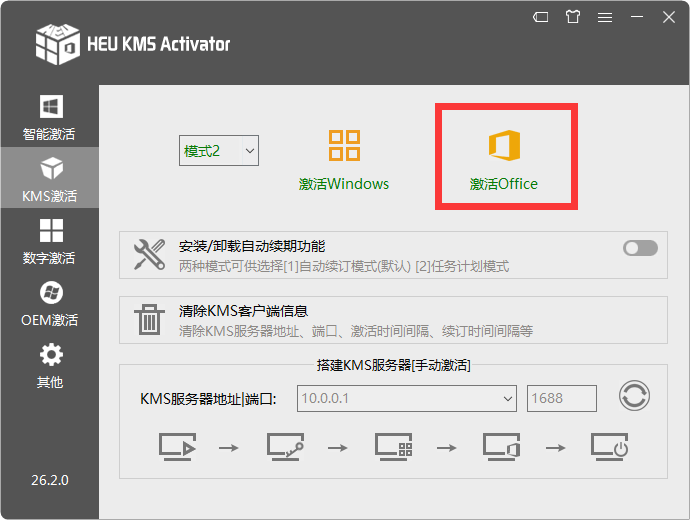Screen dimensions: 690x520
Task: Click the monitor with Office icon
Action: click(501, 447)
